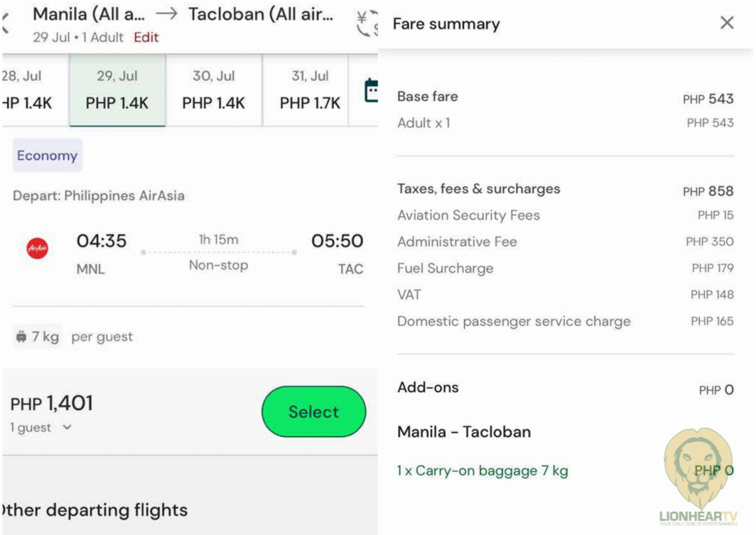Click the Taxes, fees & surcharges heading
This screenshot has width=756, height=535.
coord(479,189)
